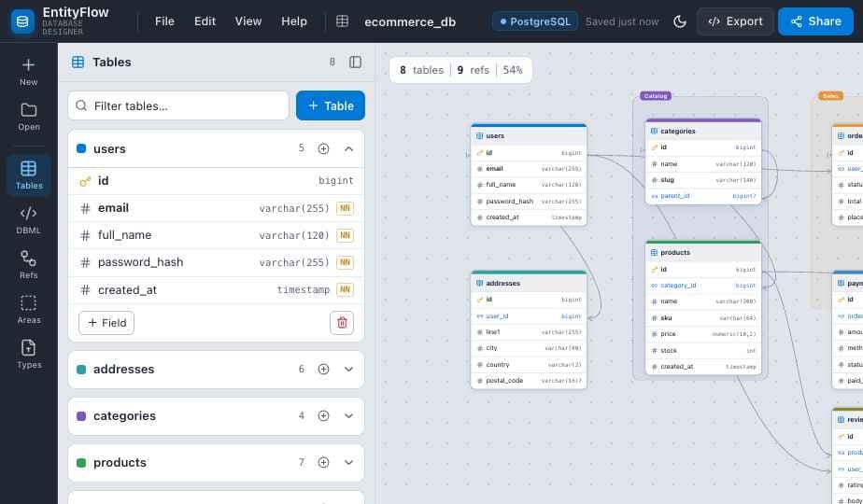This screenshot has height=504, width=863.
Task: Click the EntityFlow database logo icon
Action: point(22,21)
